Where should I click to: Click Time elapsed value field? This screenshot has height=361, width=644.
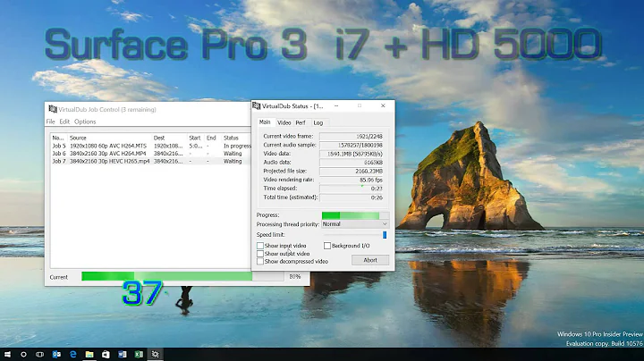click(x=352, y=189)
